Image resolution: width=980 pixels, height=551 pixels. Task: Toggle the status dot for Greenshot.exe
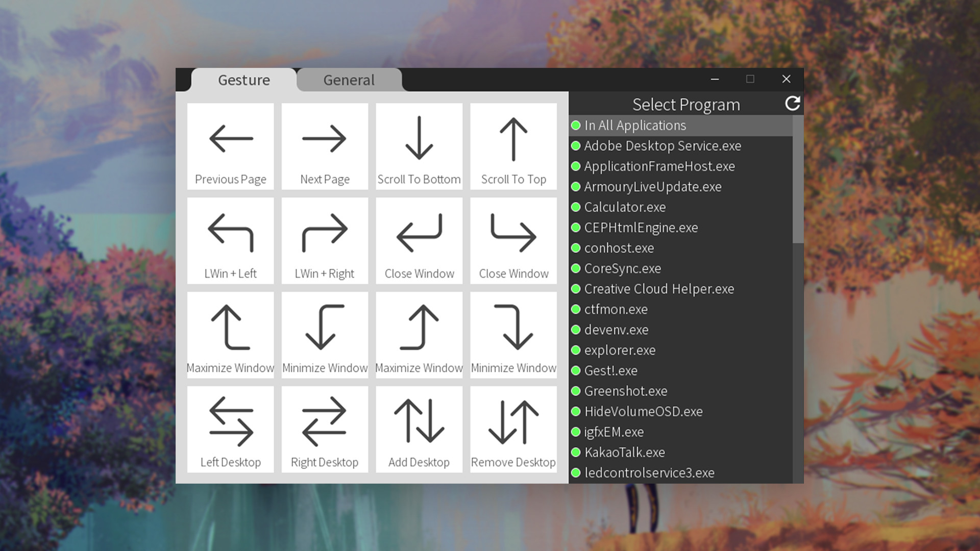point(576,391)
